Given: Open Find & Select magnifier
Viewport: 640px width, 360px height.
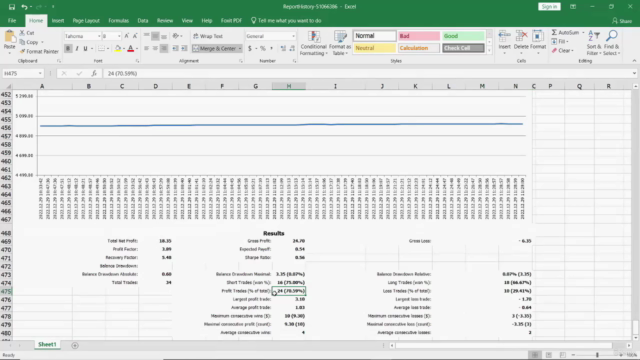Looking at the screenshot, I should pos(611,43).
